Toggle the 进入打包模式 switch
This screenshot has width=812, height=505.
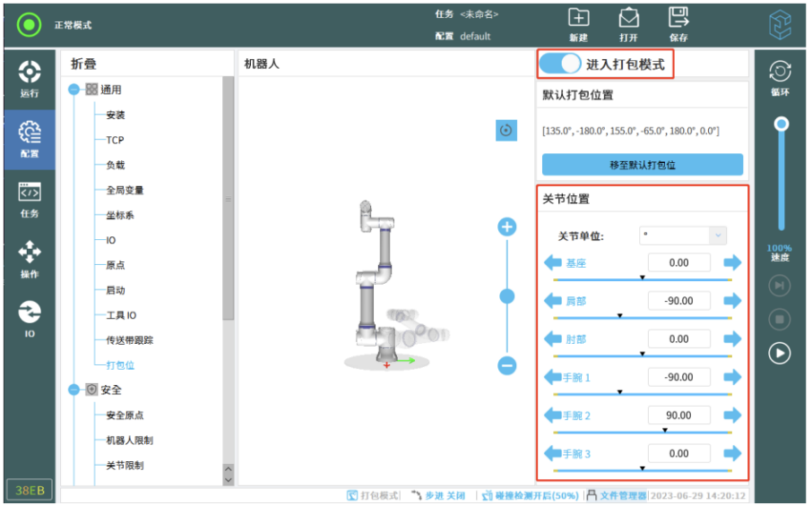click(x=560, y=64)
